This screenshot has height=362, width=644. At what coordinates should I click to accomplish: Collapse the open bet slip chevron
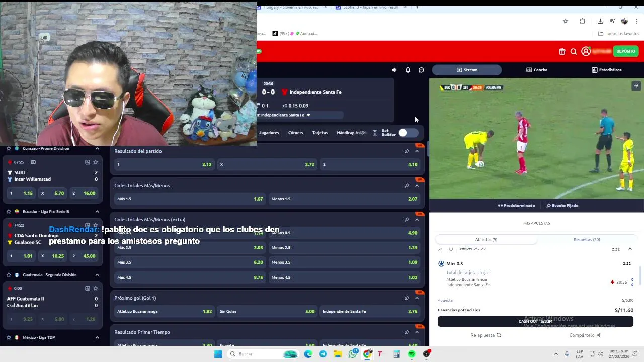(x=630, y=249)
